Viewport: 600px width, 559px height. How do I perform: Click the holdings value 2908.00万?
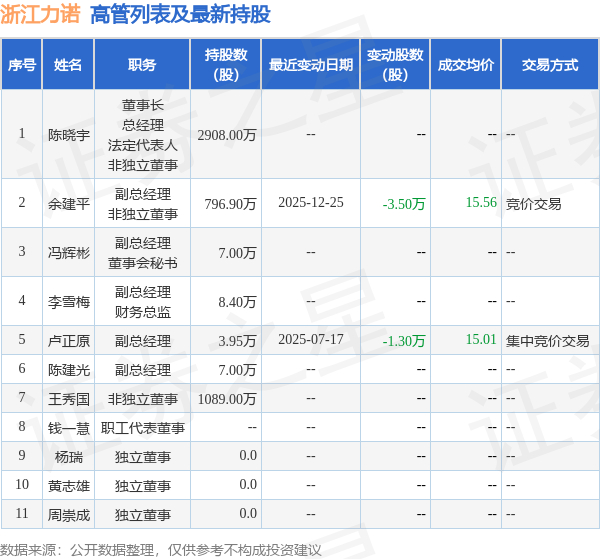pos(227,135)
